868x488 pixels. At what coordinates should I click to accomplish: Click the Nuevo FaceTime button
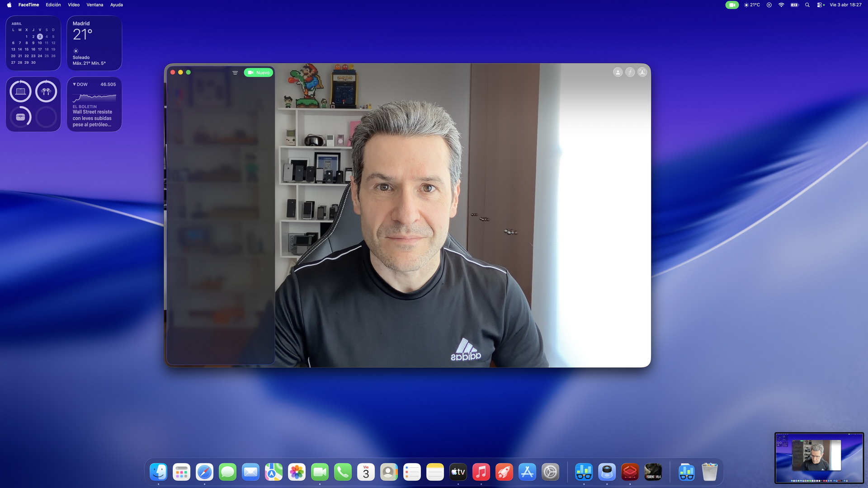[x=258, y=73]
